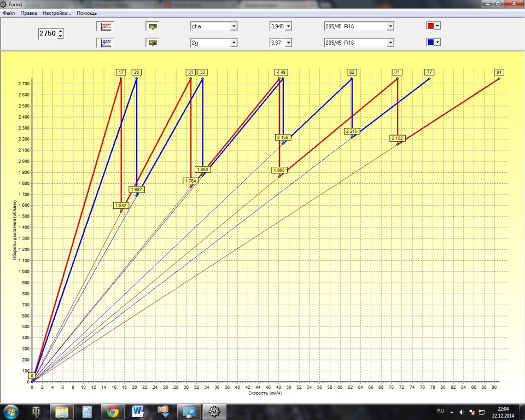525x420 pixels.
Task: Click the 2750 RPM input field
Action: click(x=47, y=34)
